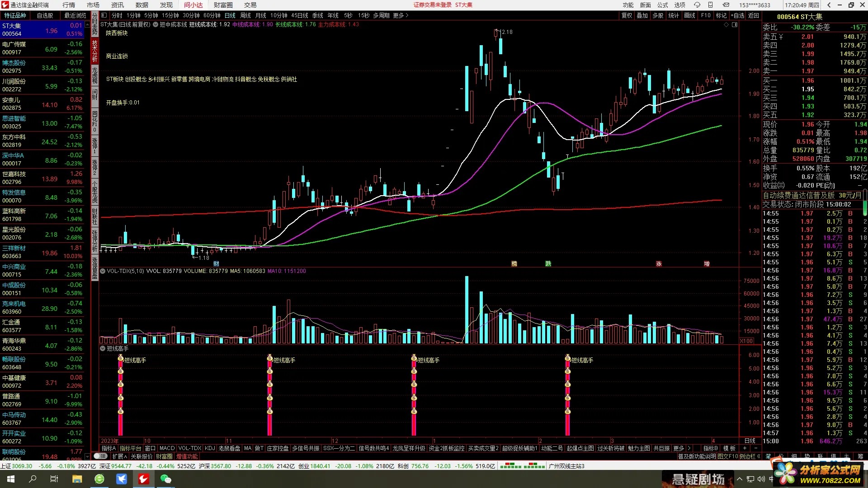Switch to the 分时 intraday chart
Viewport: 868px width, 488px height.
[117, 15]
